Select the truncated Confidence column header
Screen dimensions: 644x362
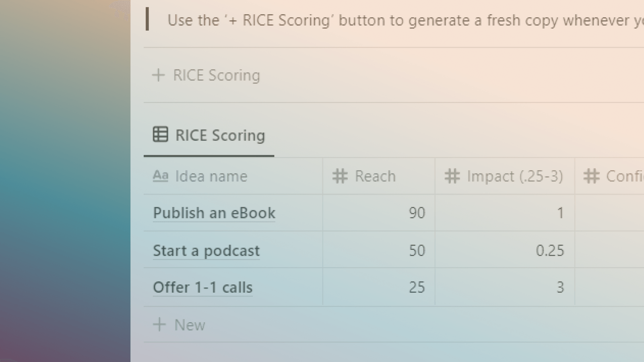click(x=620, y=176)
